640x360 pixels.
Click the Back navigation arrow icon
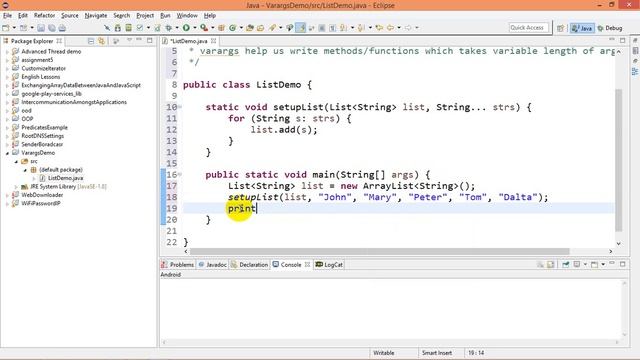coord(391,28)
